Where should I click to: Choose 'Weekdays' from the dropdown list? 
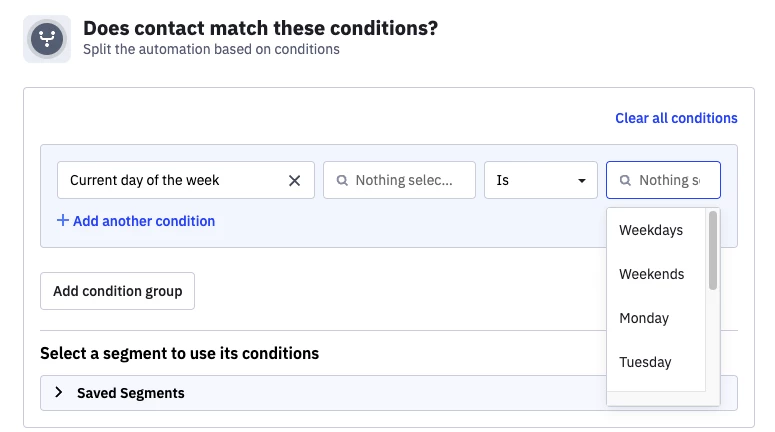(651, 230)
